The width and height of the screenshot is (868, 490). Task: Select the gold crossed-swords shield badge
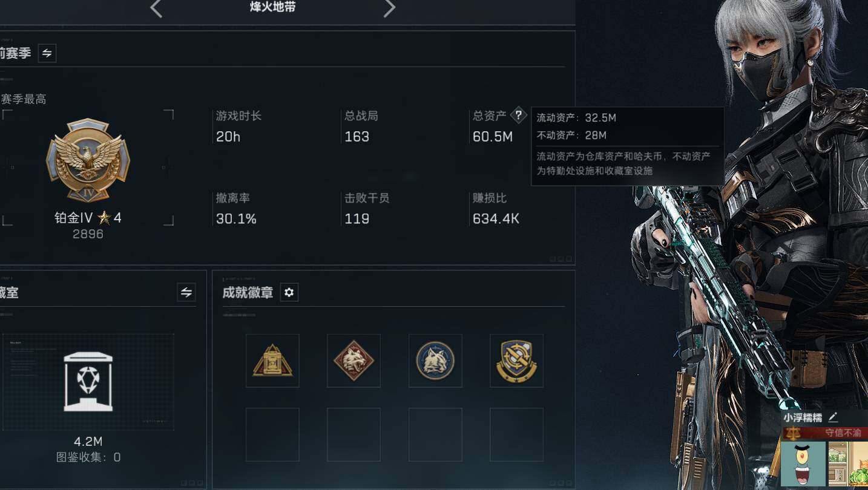coord(516,361)
